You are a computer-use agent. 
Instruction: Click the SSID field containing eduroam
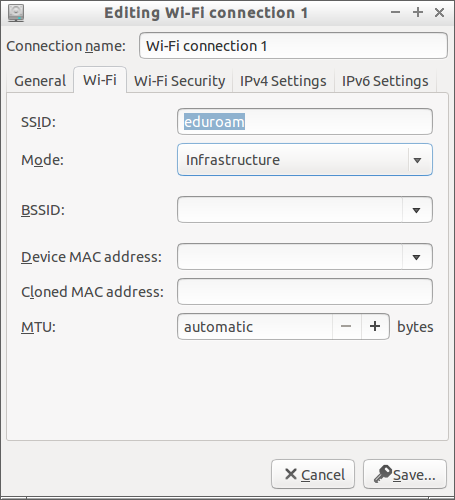pos(305,122)
